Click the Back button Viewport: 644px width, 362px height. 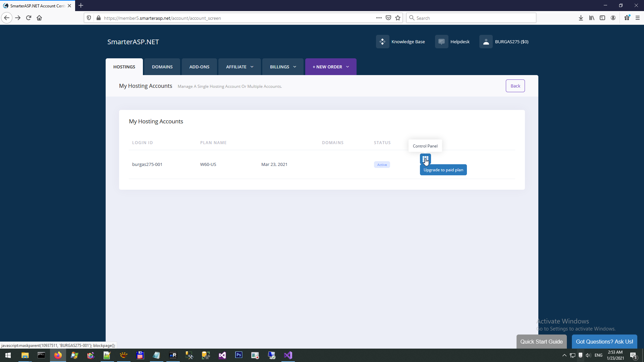tap(515, 86)
